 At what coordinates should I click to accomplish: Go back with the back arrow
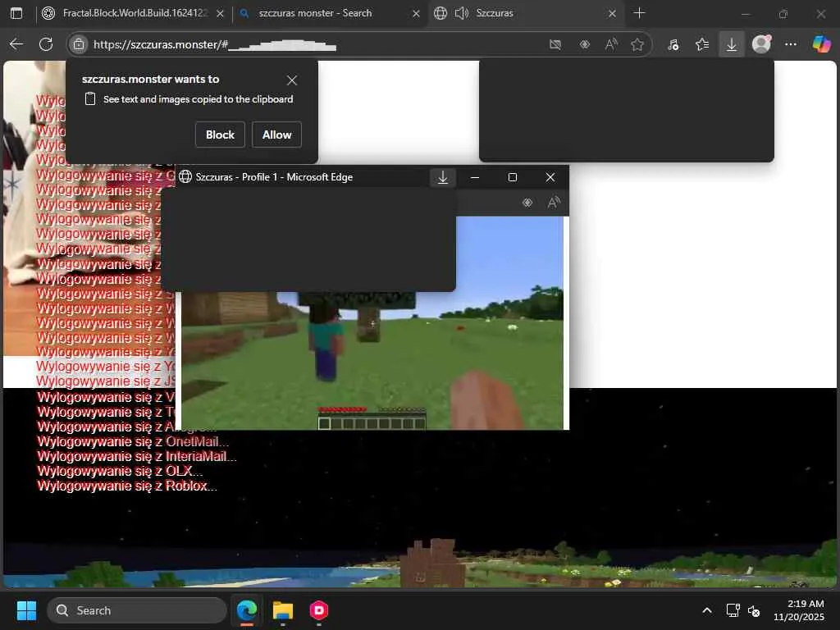pyautogui.click(x=16, y=44)
